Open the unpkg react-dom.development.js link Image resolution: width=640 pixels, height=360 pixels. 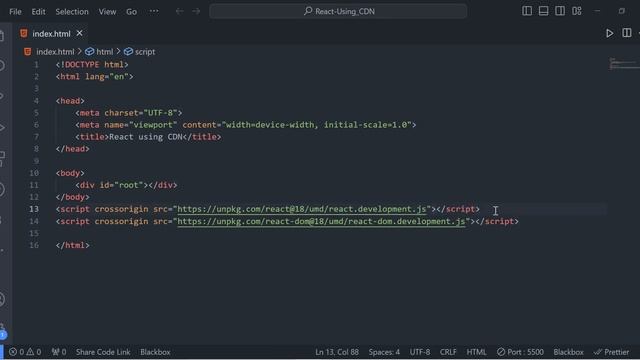(x=321, y=221)
